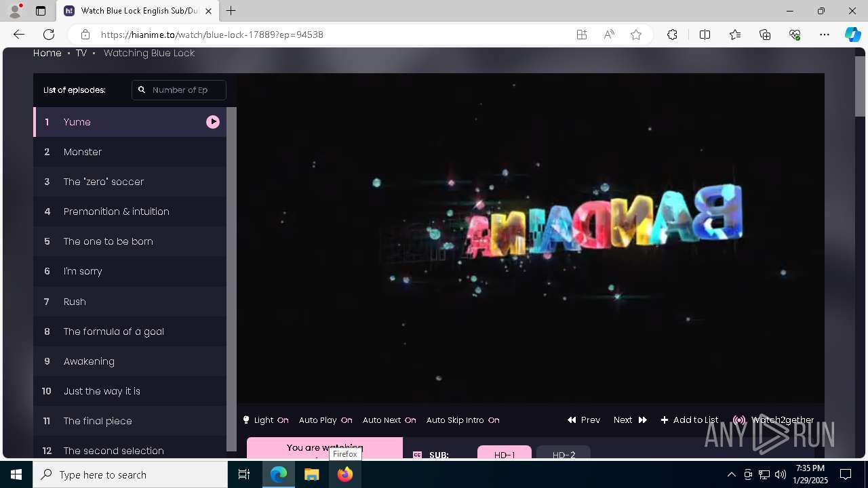868x488 pixels.
Task: Open browser Extensions puzzle icon
Action: pos(672,35)
